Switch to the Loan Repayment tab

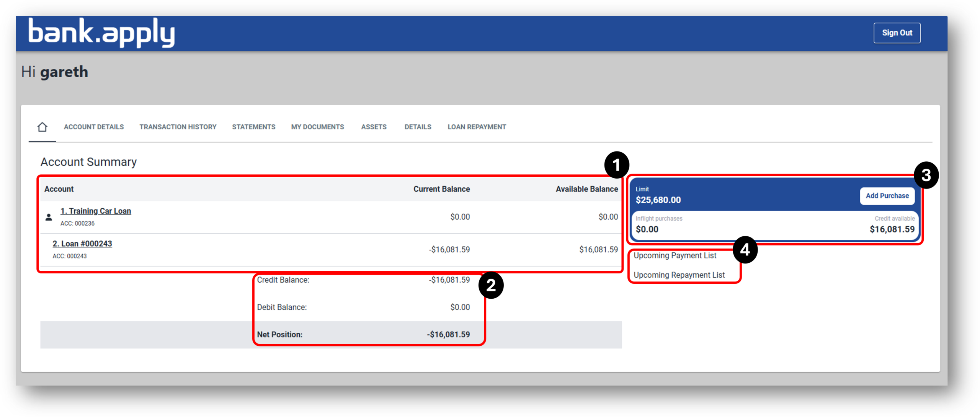(477, 127)
